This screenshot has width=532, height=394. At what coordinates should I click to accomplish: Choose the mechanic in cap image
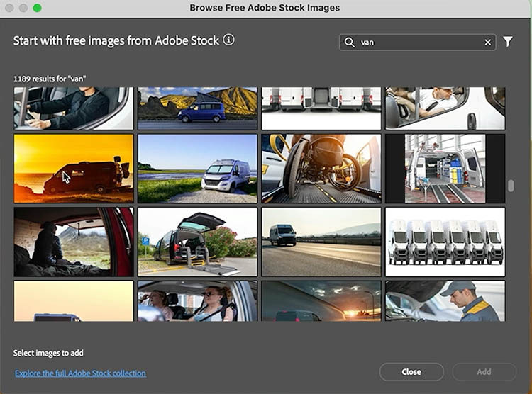pyautogui.click(x=445, y=301)
